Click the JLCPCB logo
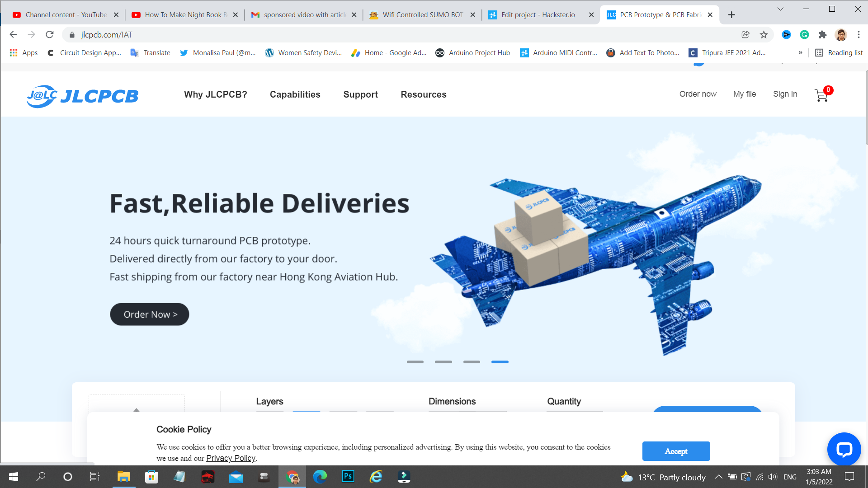This screenshot has height=488, width=868. (83, 96)
